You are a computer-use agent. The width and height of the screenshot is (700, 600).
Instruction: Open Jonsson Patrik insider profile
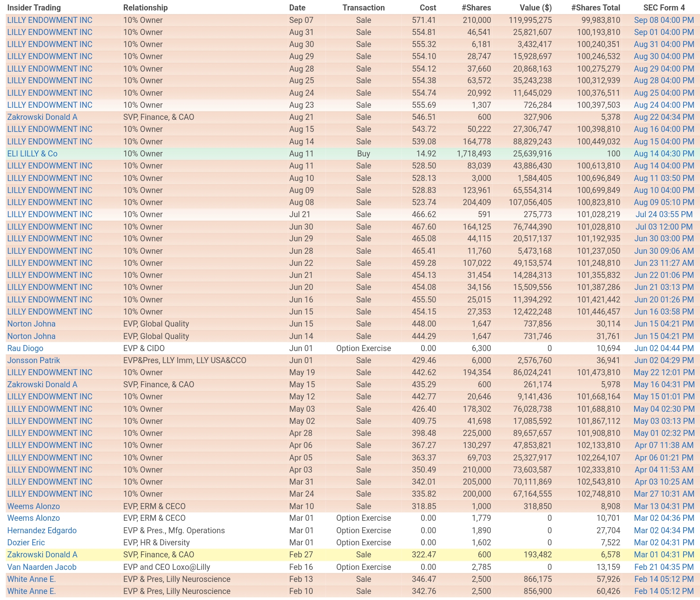[x=34, y=360]
